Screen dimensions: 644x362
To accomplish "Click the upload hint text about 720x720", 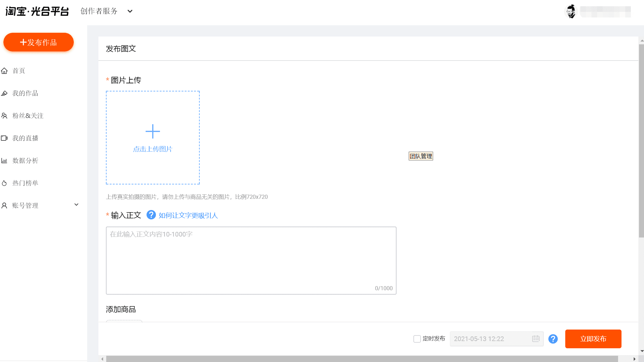I will pyautogui.click(x=187, y=197).
